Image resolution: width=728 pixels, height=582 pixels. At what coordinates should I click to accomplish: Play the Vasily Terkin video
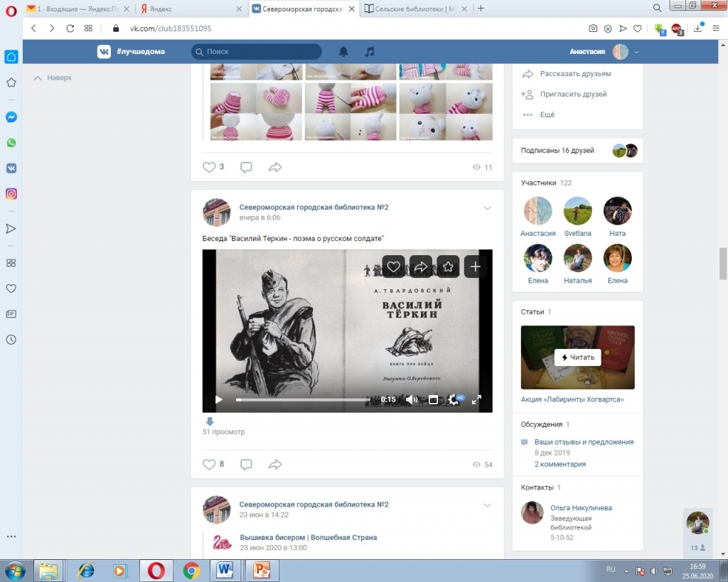point(218,399)
